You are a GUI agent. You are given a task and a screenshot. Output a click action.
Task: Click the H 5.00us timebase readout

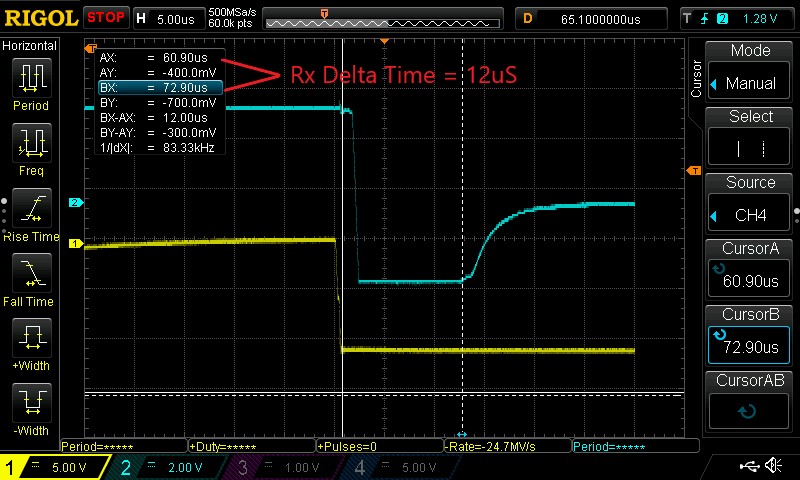point(168,19)
